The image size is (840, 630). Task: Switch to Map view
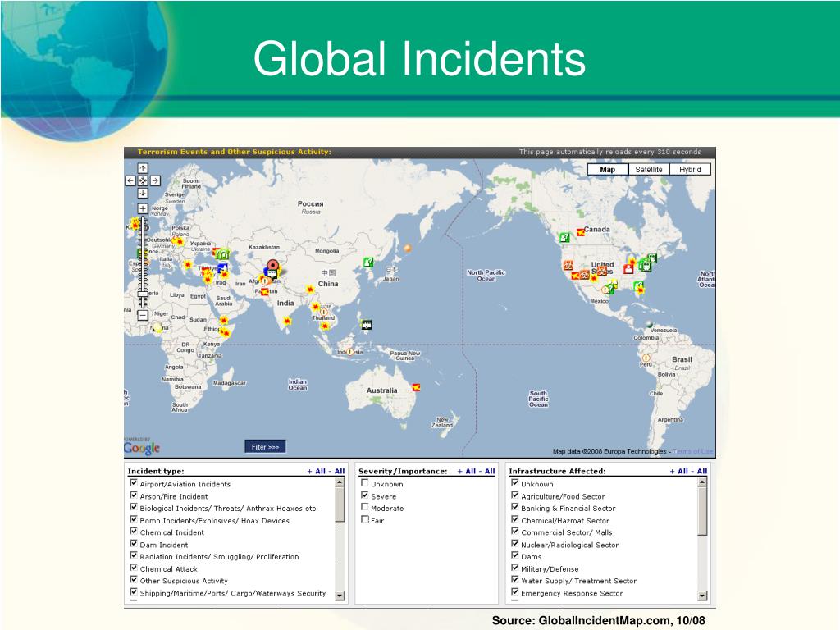click(x=608, y=169)
